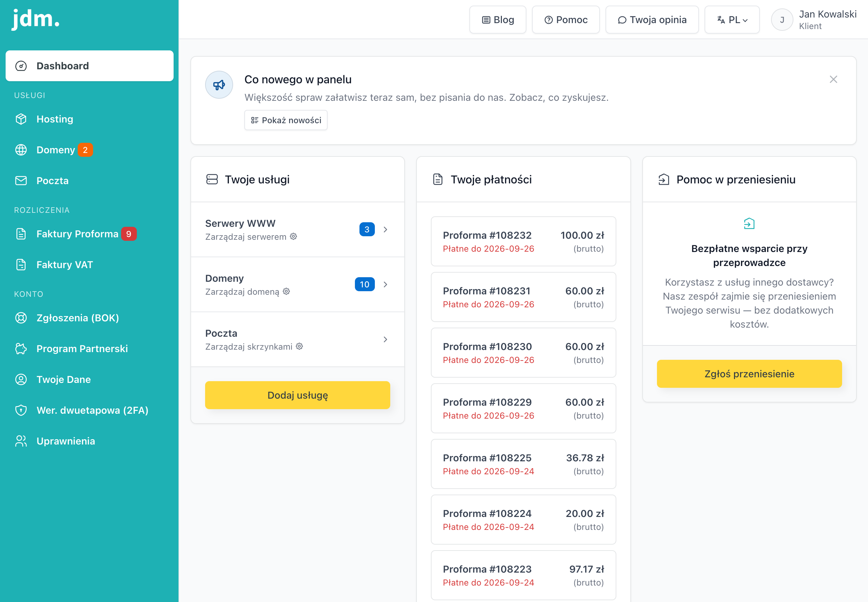Click the Blog button

click(x=498, y=20)
